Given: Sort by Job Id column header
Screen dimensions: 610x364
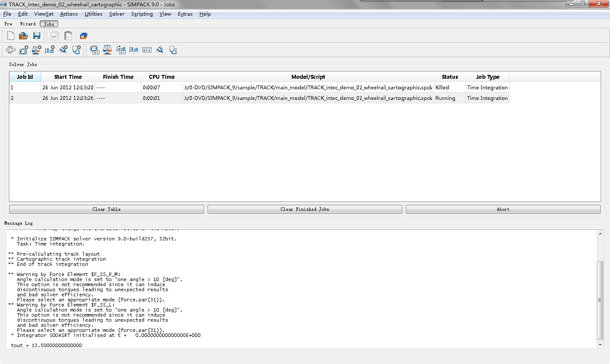Looking at the screenshot, I should (25, 77).
